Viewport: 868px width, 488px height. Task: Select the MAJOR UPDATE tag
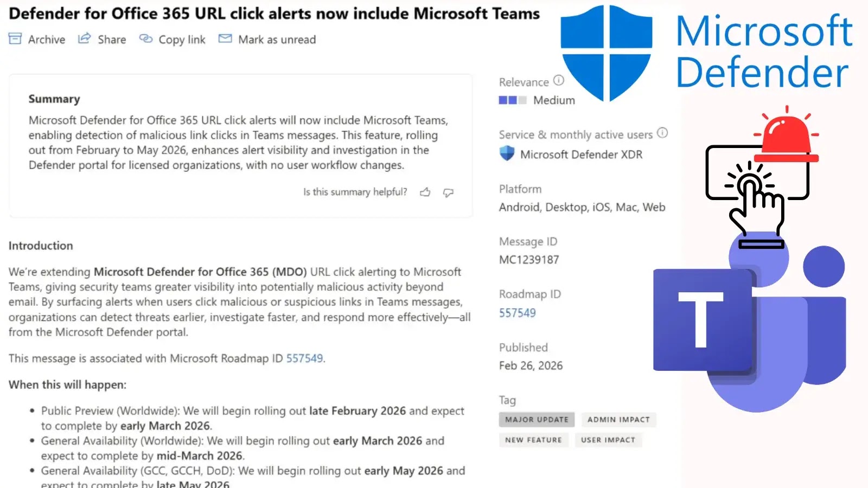click(536, 419)
